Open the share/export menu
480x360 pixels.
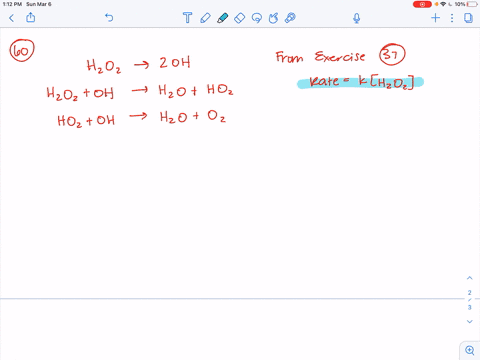point(31,17)
